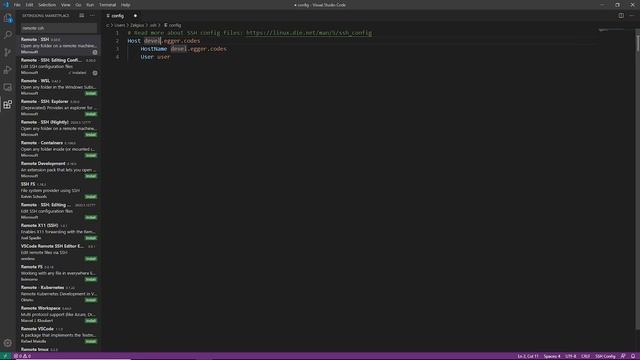The height and width of the screenshot is (360, 640).
Task: Click the split editor icon
Action: point(621,16)
